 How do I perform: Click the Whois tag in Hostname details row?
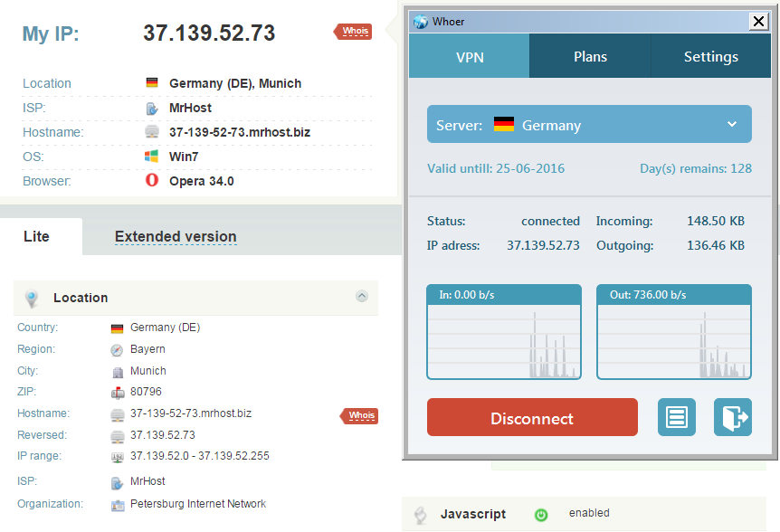pos(359,415)
